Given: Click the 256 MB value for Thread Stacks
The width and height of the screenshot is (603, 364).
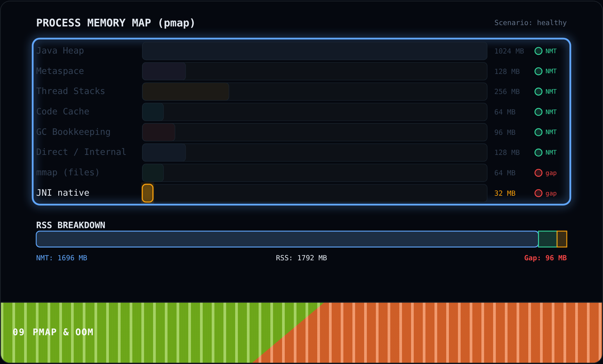Looking at the screenshot, I should (507, 92).
